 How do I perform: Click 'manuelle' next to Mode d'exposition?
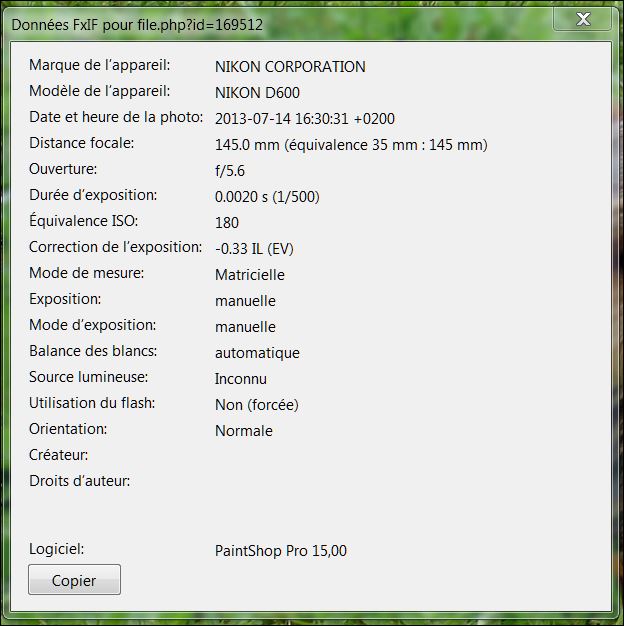(x=245, y=327)
